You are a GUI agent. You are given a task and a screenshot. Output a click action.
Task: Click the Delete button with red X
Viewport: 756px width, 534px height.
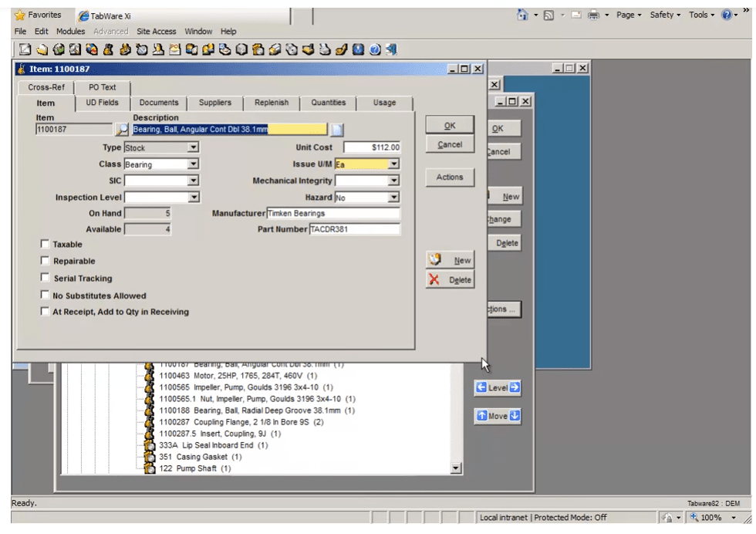(451, 280)
